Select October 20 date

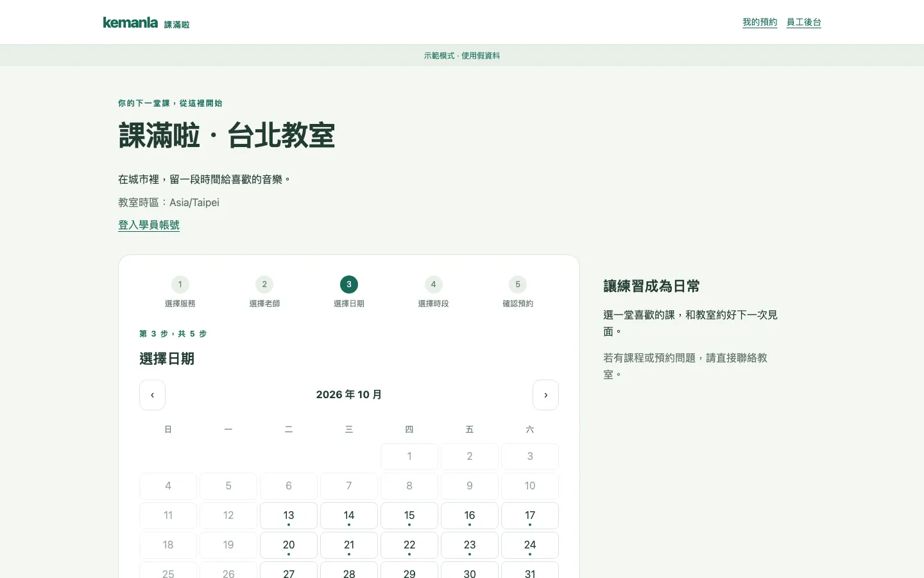click(x=289, y=545)
